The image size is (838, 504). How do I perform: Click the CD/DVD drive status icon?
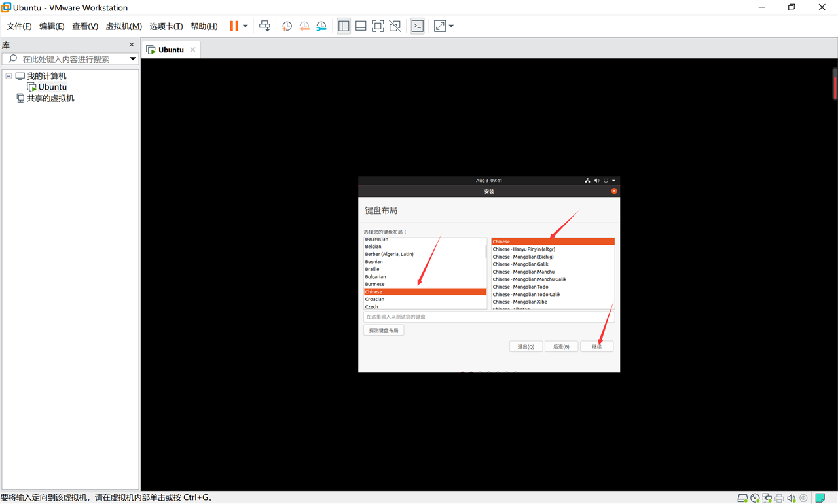click(x=755, y=498)
